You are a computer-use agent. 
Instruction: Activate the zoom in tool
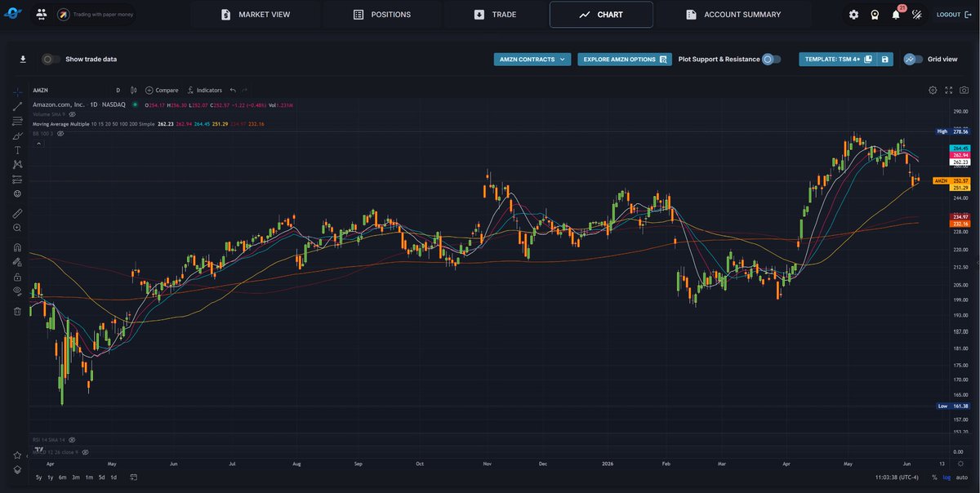(17, 228)
